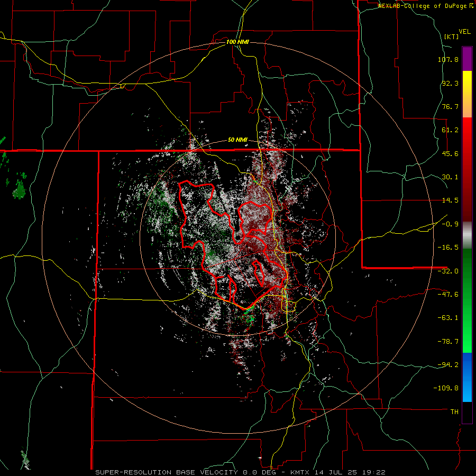Click the -32.0 legend value

point(448,271)
